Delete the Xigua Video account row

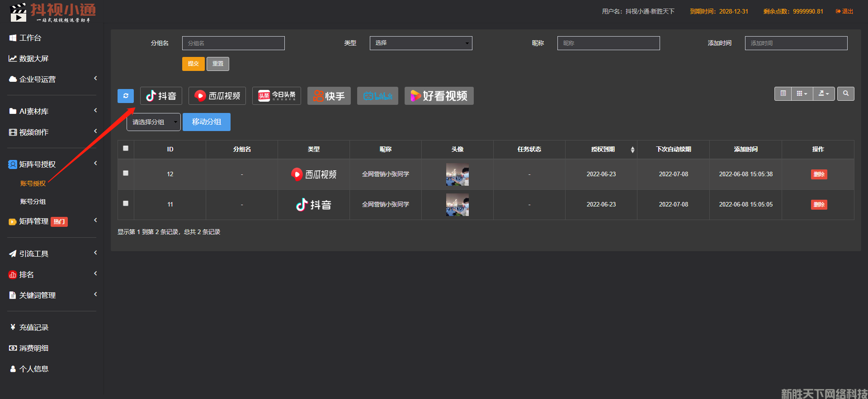[819, 174]
